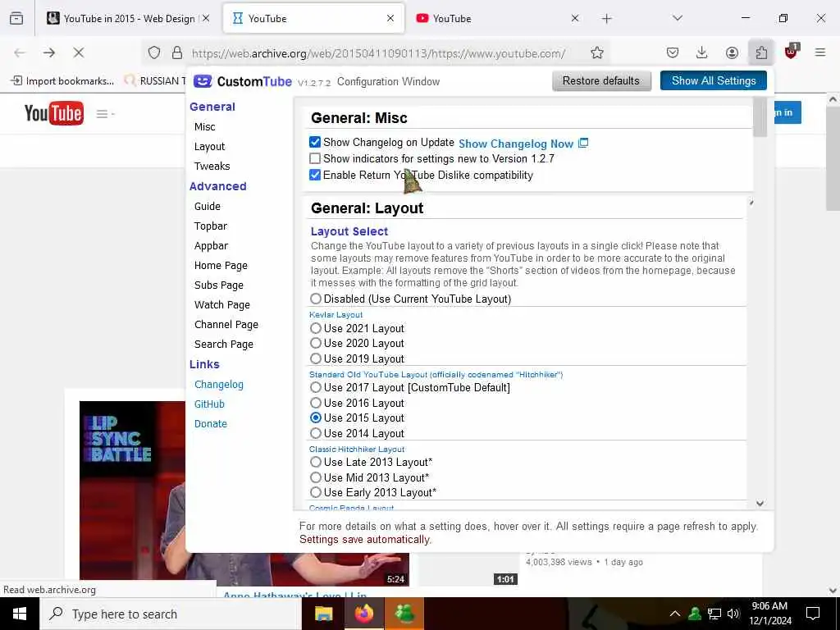Image resolution: width=840 pixels, height=630 pixels.
Task: Open the notification center icon
Action: 813,614
